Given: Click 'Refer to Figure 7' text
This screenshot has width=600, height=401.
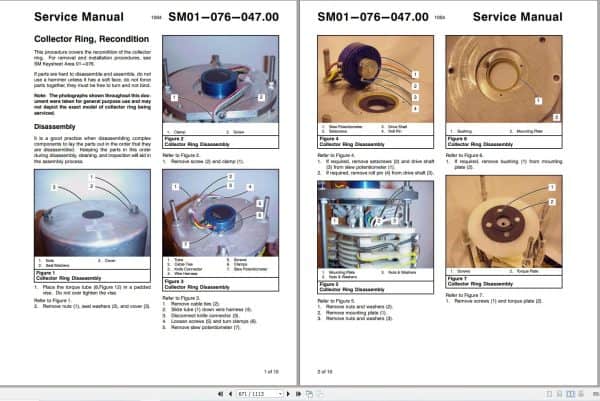Looking at the screenshot, I should [465, 295].
